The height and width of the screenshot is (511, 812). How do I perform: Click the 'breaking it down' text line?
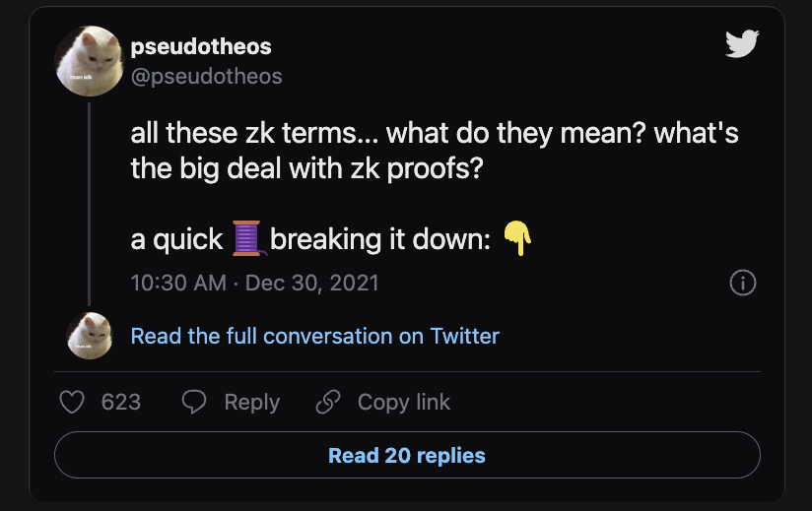coord(379,239)
